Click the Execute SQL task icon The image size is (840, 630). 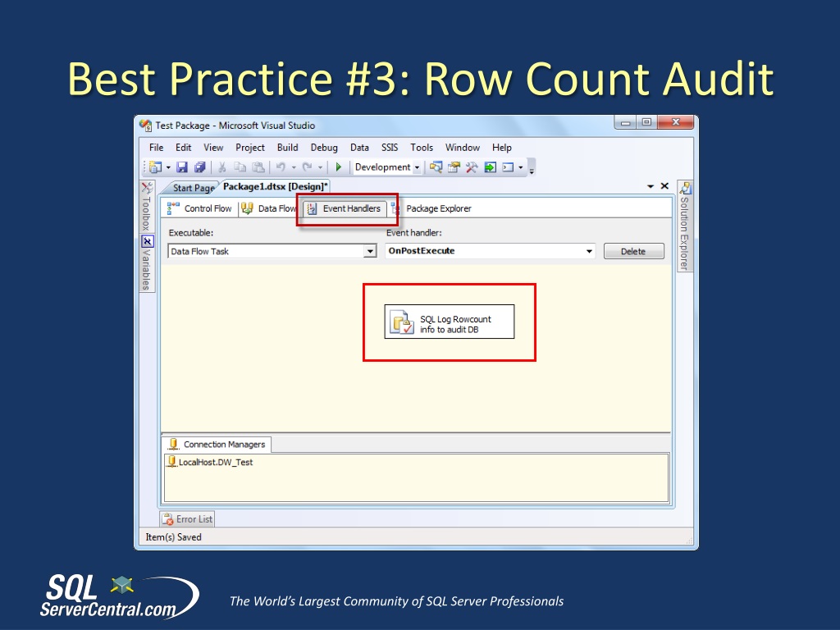point(402,322)
